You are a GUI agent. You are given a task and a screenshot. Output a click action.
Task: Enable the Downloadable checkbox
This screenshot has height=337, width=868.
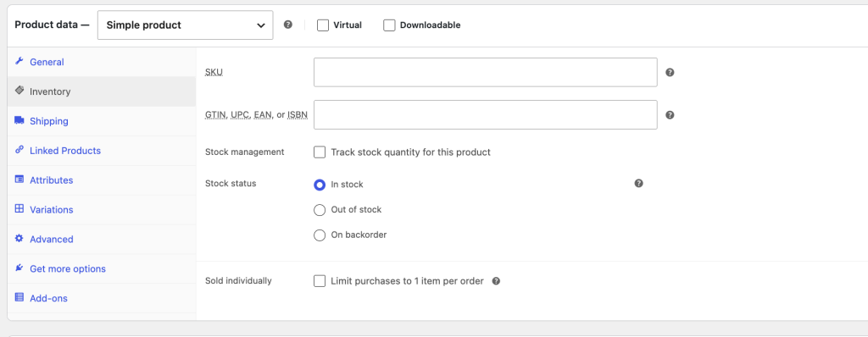point(389,25)
